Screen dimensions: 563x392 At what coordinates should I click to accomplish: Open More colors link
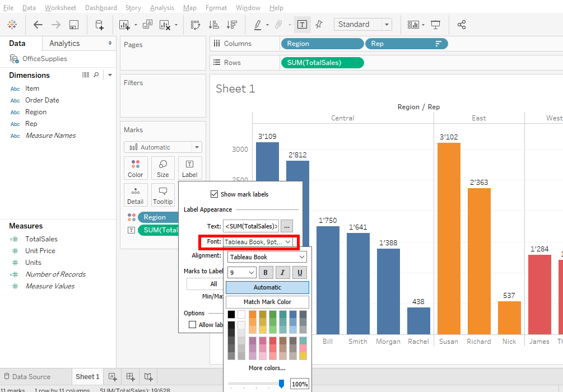coord(267,368)
